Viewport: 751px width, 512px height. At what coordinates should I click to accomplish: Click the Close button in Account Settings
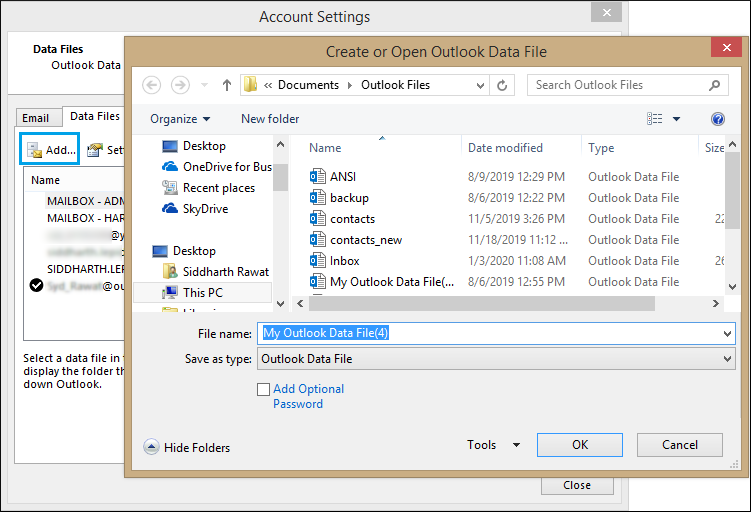pos(577,486)
